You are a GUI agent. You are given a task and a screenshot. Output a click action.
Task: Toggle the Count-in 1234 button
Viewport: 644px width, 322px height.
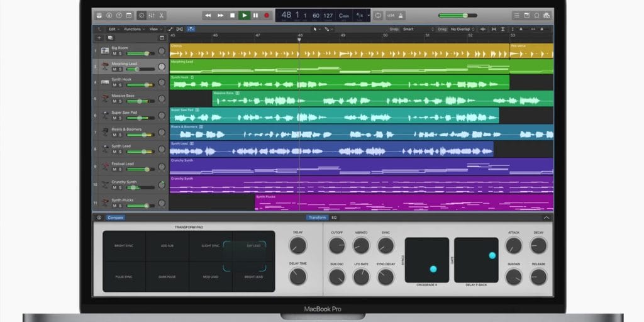pos(391,16)
